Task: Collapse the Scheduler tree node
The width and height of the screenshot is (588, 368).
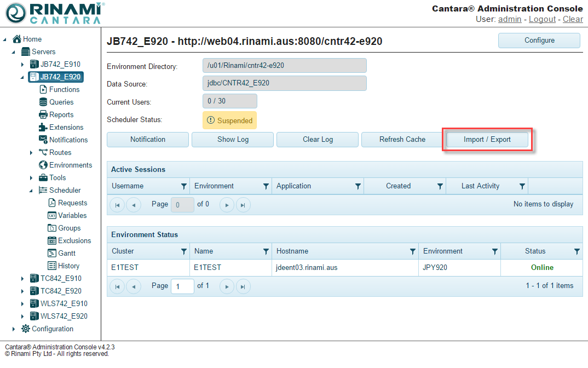Action: 32,191
